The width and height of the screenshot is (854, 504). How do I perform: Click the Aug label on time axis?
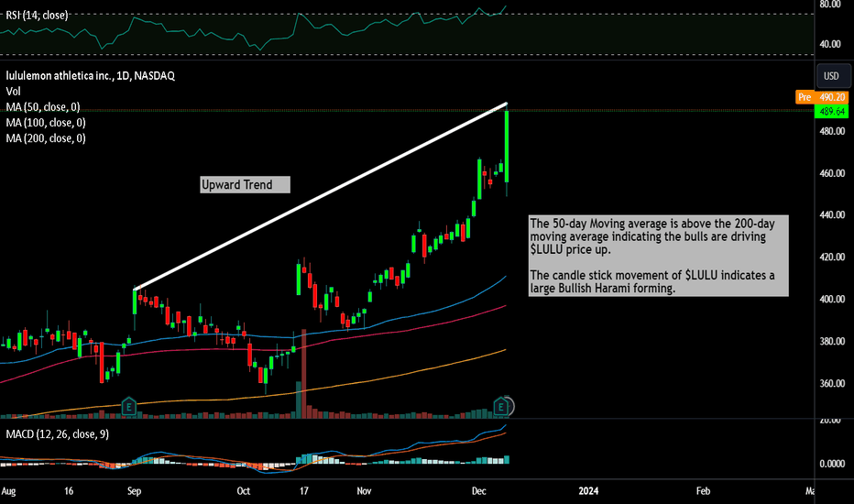8,491
